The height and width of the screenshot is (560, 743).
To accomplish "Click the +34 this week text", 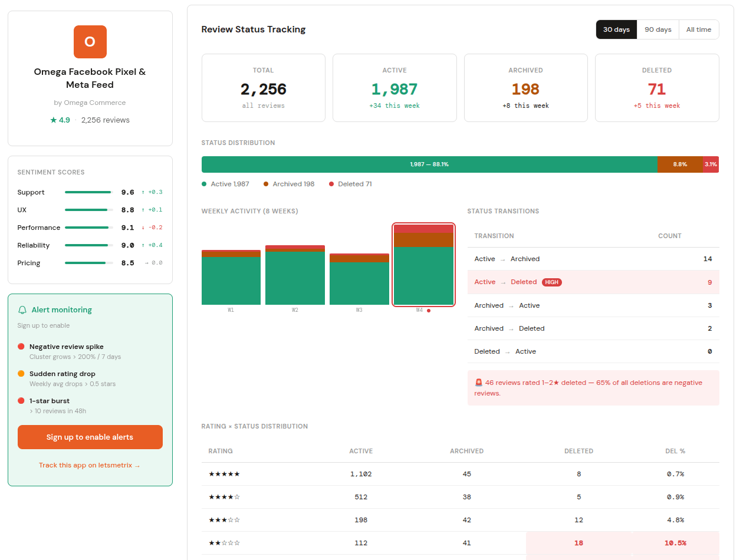I will coord(394,106).
